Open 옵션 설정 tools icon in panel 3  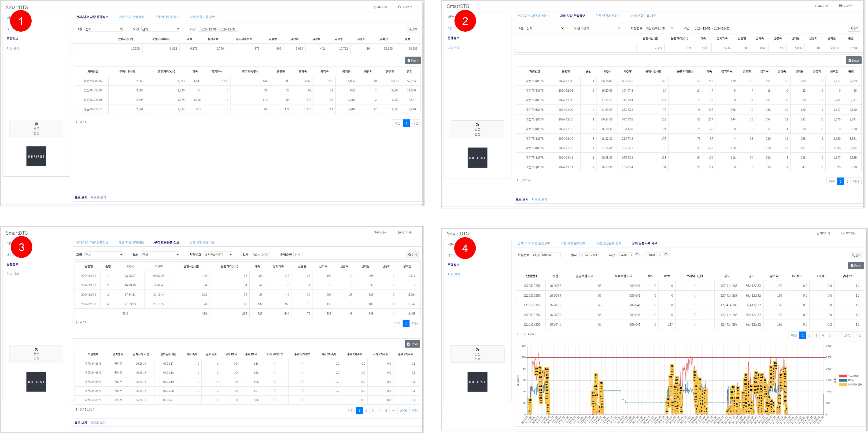(36, 349)
